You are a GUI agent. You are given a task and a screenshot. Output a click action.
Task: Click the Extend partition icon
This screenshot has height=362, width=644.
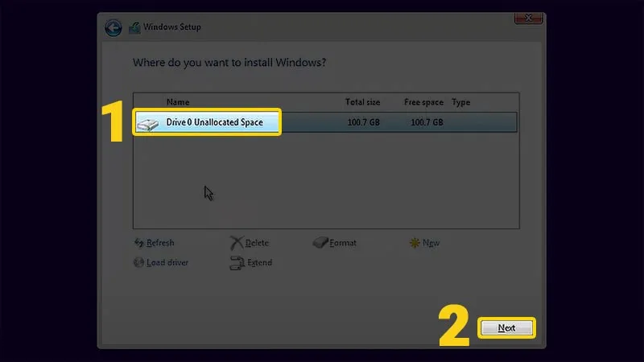click(x=237, y=262)
